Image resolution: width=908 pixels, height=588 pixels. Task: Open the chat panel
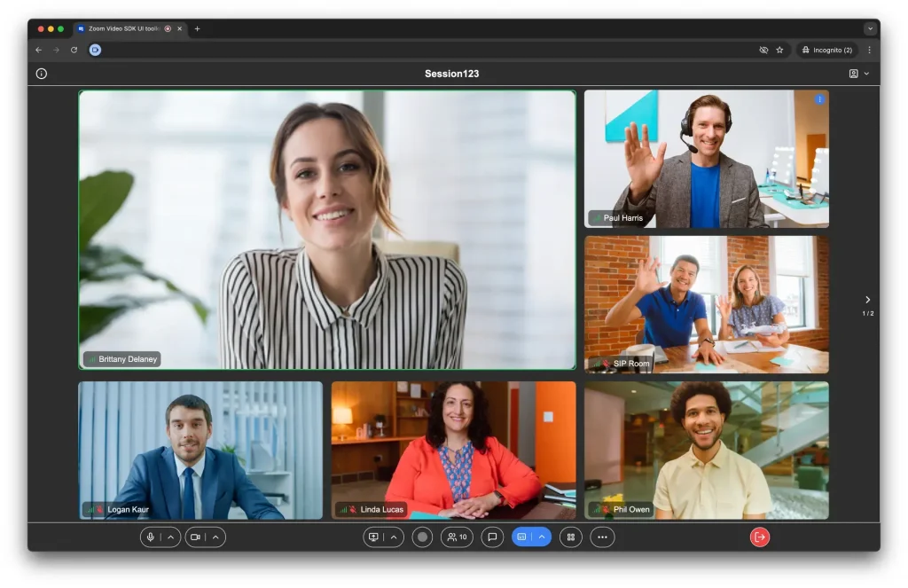(492, 537)
